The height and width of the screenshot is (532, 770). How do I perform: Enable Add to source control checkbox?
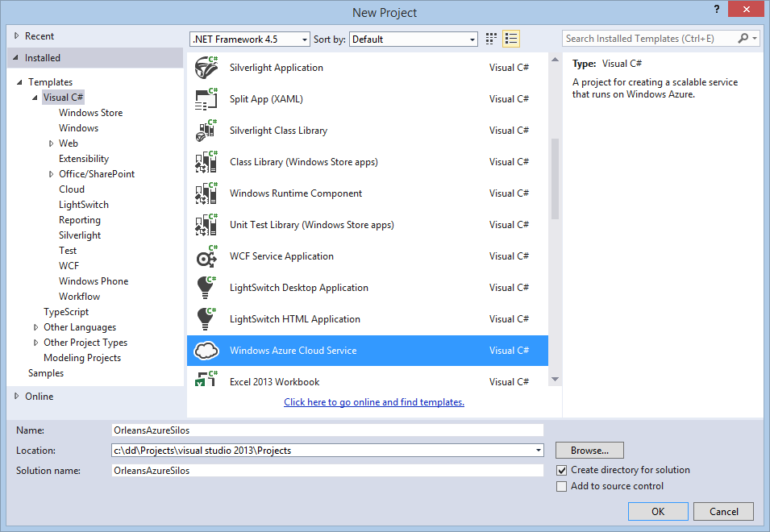coord(562,486)
